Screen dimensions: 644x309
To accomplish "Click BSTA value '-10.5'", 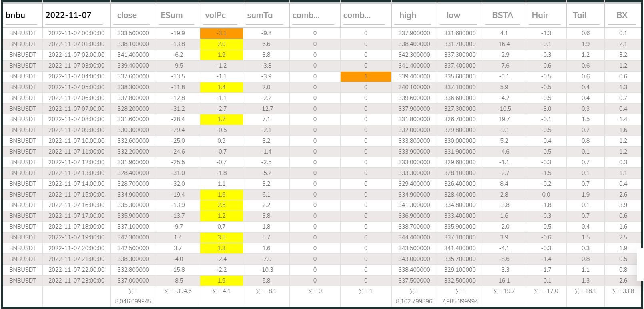I will pyautogui.click(x=504, y=109).
